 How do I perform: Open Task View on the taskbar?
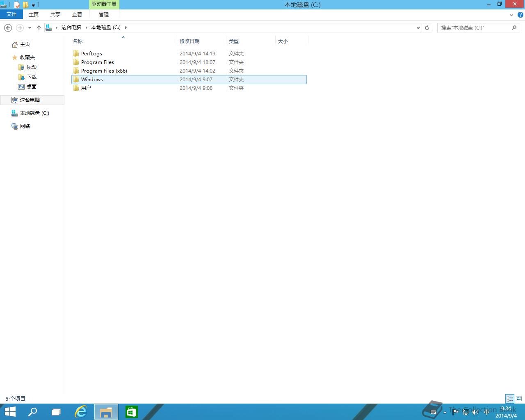pyautogui.click(x=56, y=412)
